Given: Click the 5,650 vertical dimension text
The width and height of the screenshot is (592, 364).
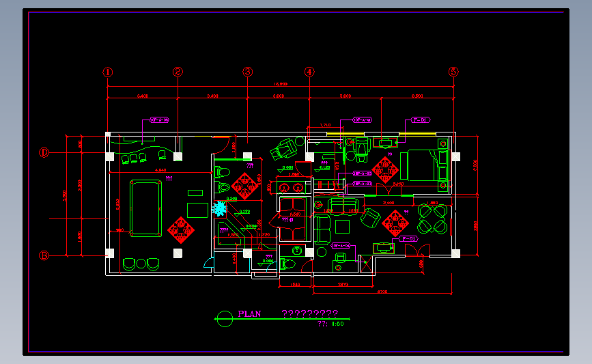Looking at the screenshot, I should (118, 204).
